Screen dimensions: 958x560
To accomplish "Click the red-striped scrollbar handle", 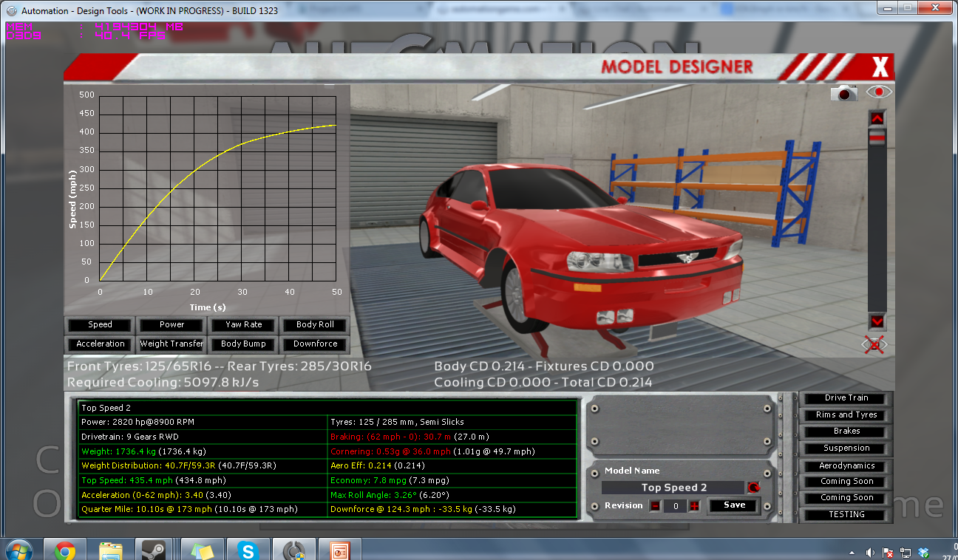I will (877, 137).
